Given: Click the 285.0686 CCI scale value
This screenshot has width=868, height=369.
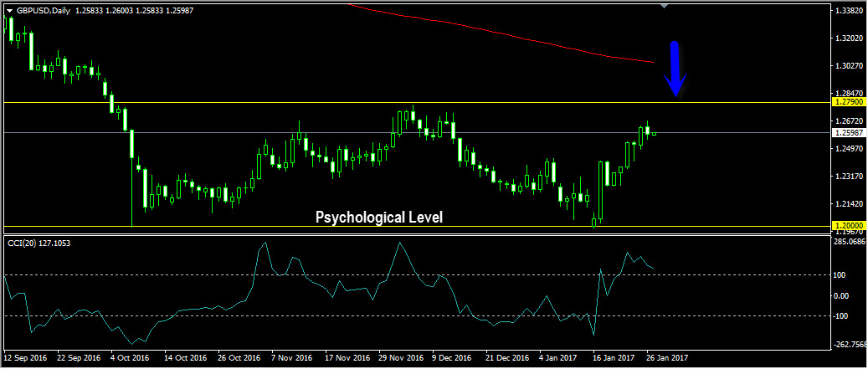Looking at the screenshot, I should pos(851,242).
